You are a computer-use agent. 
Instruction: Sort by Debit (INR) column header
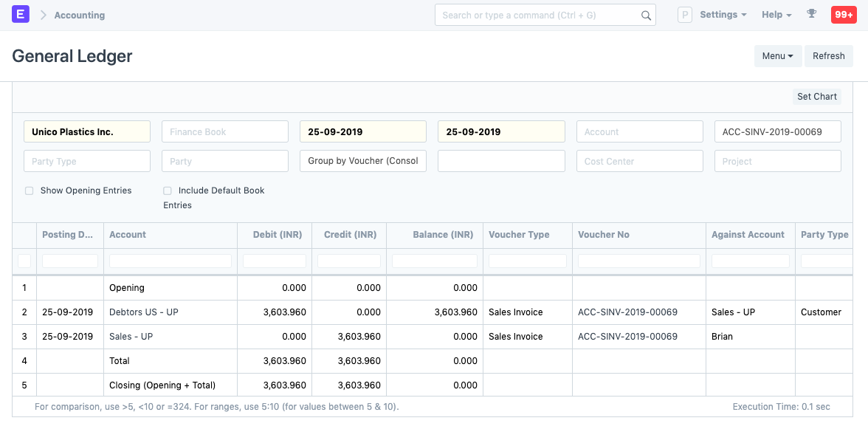pos(277,235)
